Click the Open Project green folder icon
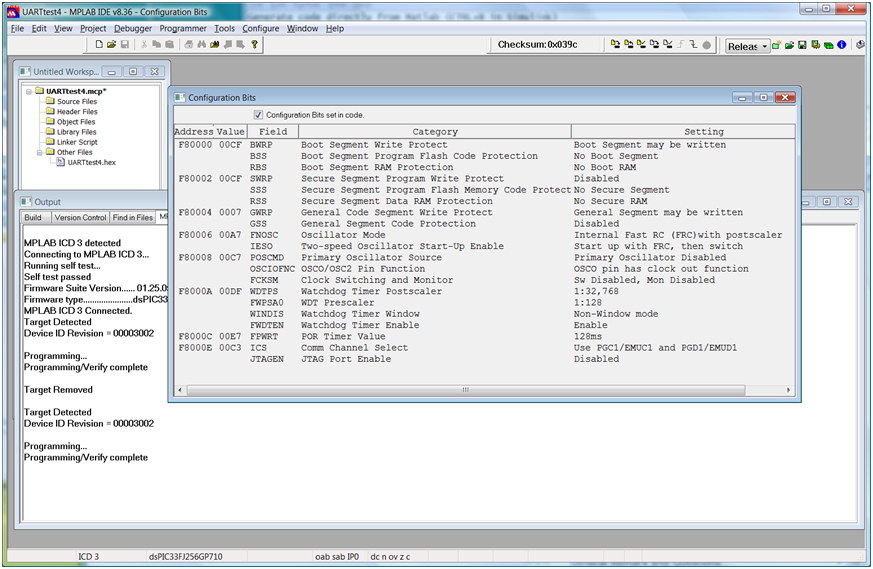Screen dimensions: 873x569 click(789, 45)
